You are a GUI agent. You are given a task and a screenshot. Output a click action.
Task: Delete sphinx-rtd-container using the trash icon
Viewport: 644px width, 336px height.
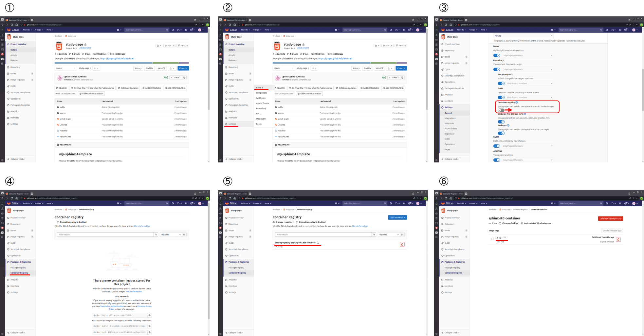point(402,244)
